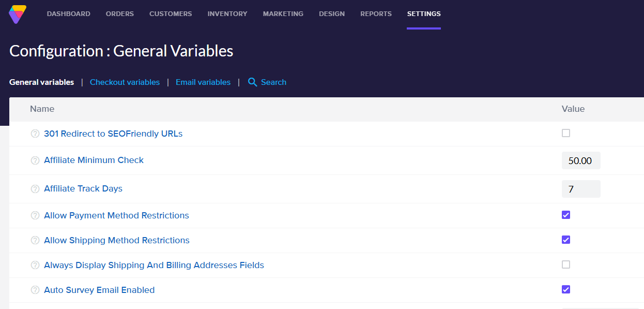The image size is (644, 309).
Task: Check Always Display Shipping And Billing Addresses Fields
Action: (565, 264)
